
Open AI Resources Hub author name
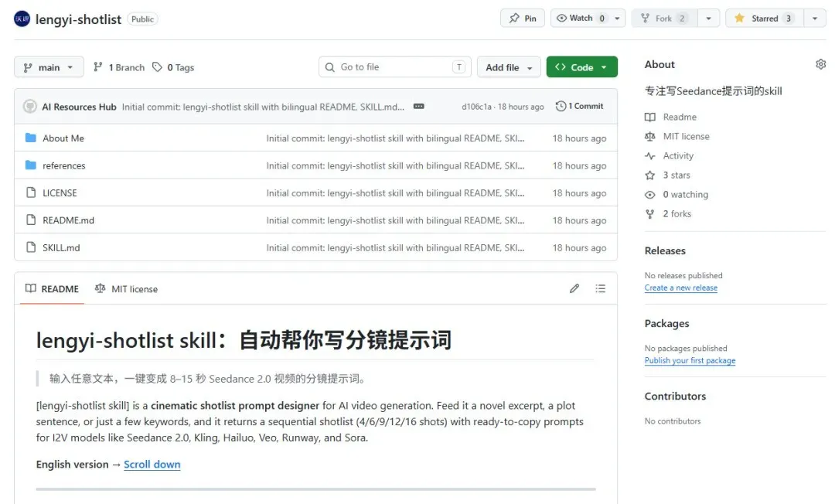point(80,107)
